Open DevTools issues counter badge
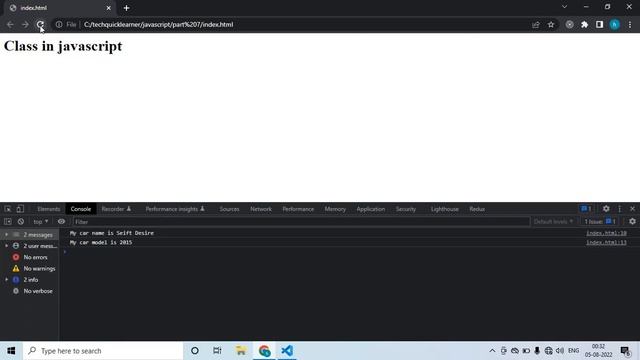This screenshot has height=360, width=640. pyautogui.click(x=586, y=209)
